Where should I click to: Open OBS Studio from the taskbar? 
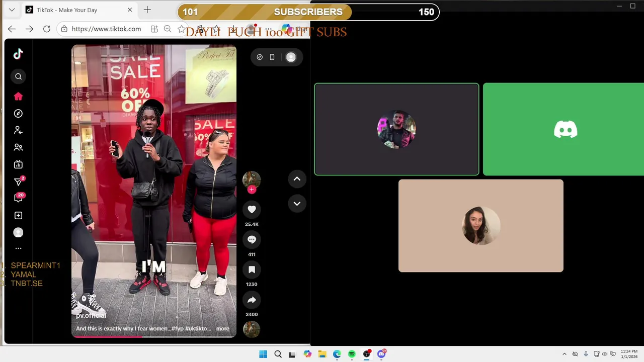367,354
